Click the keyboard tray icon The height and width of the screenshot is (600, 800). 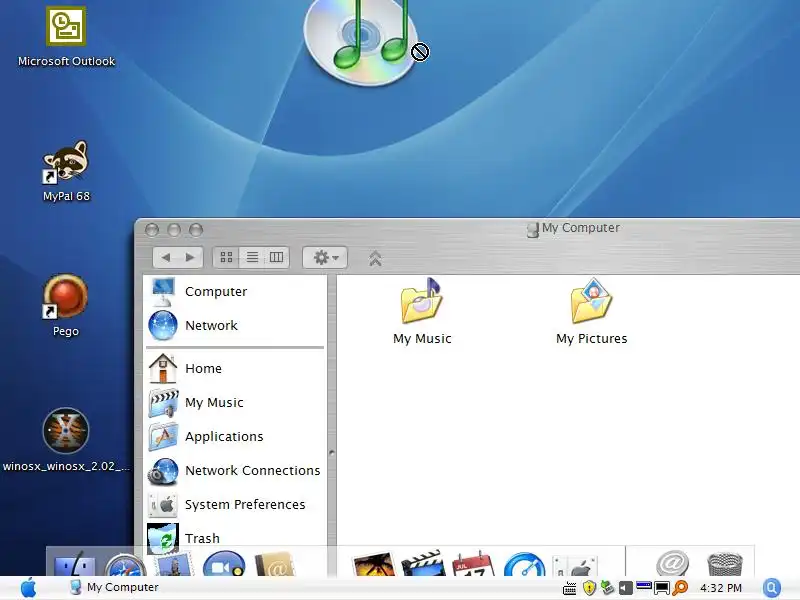click(569, 588)
